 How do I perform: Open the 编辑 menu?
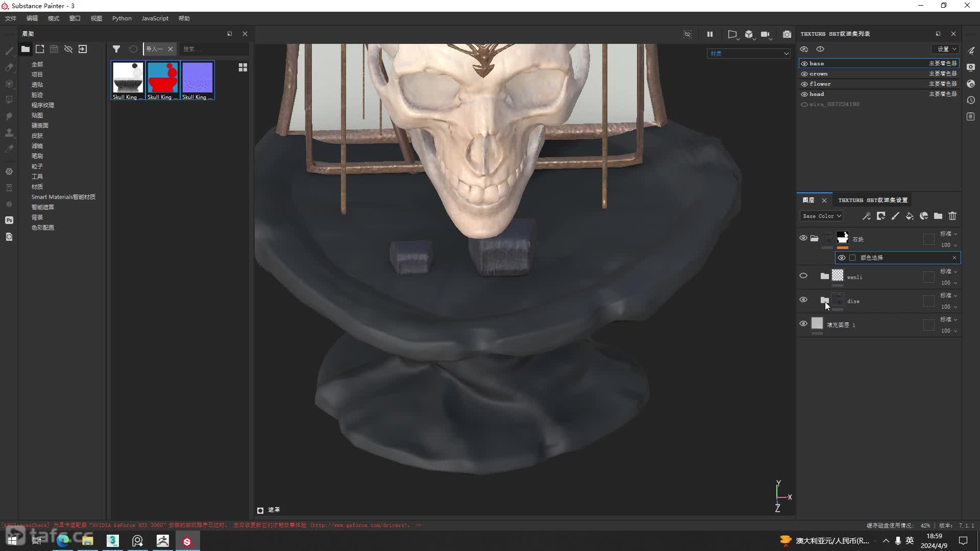(x=32, y=18)
